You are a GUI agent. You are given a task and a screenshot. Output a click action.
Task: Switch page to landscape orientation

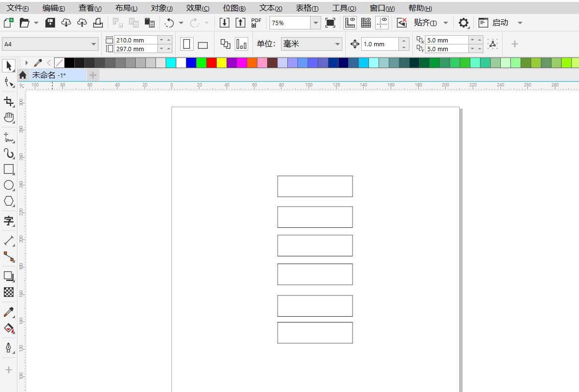pyautogui.click(x=202, y=44)
